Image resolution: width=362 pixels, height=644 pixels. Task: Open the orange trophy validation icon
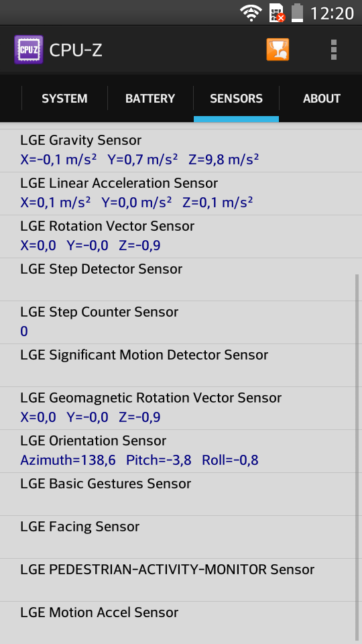[278, 50]
